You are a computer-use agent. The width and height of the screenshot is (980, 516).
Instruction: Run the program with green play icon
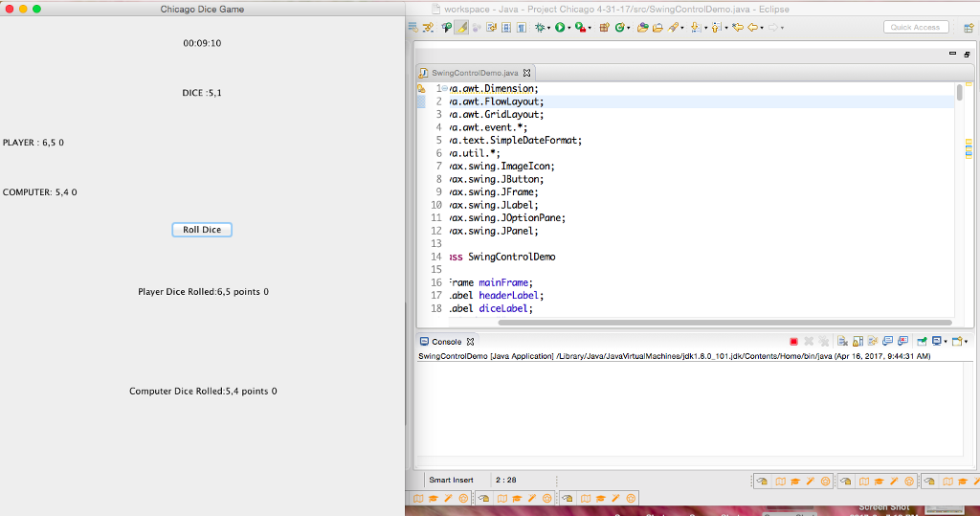coord(560,28)
